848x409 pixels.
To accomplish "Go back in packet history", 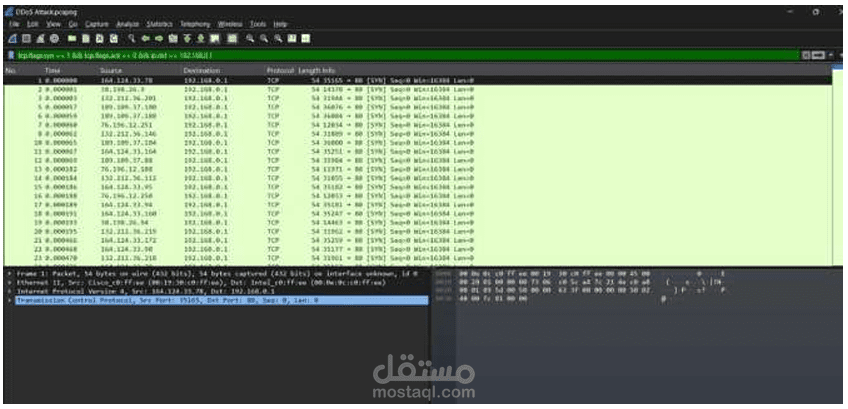I will pos(146,38).
